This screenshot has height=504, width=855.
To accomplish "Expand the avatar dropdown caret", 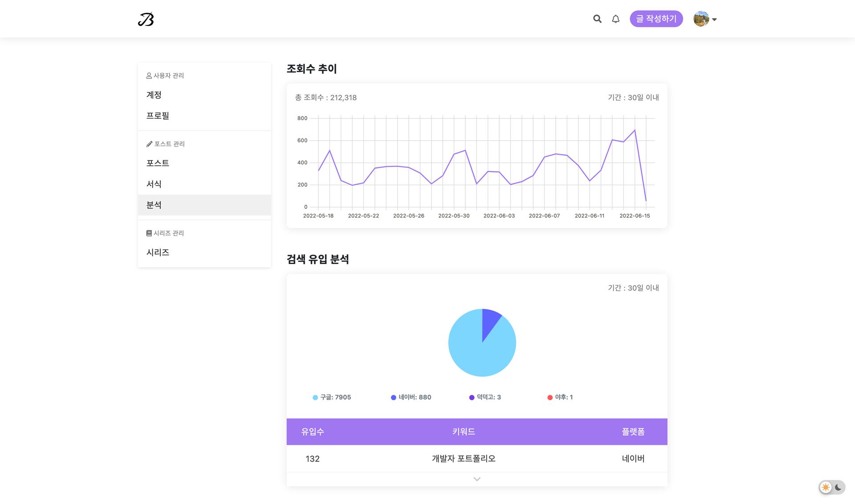I will 714,20.
